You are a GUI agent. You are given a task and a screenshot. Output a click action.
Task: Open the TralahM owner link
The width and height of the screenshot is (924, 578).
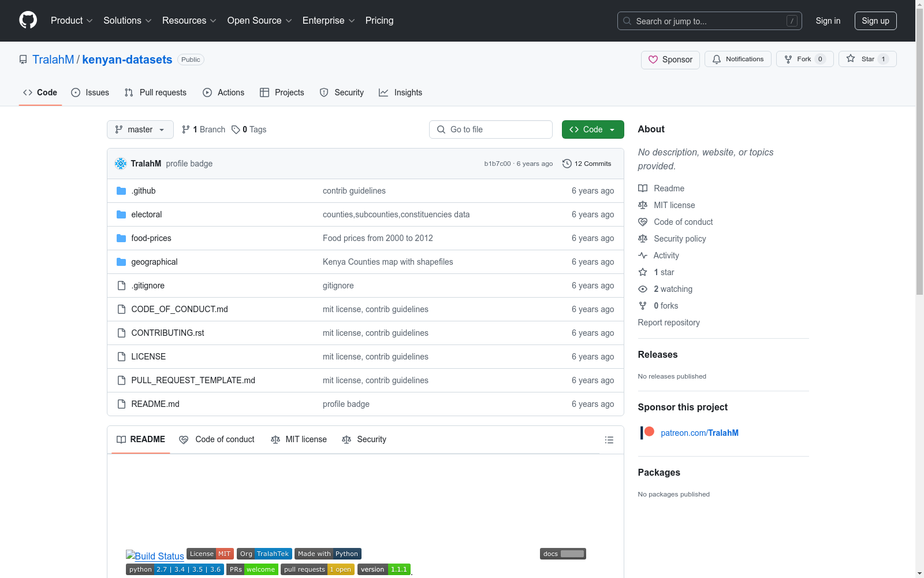click(x=53, y=60)
